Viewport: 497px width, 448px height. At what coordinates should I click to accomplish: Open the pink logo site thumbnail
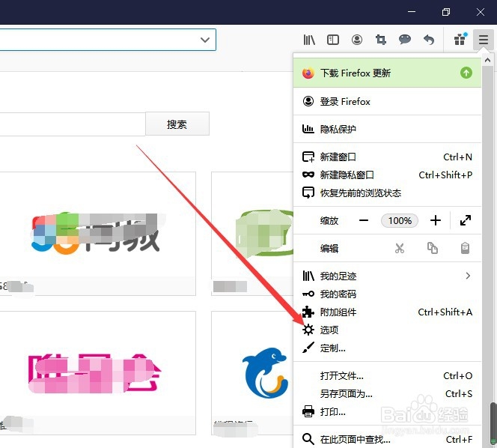point(97,373)
